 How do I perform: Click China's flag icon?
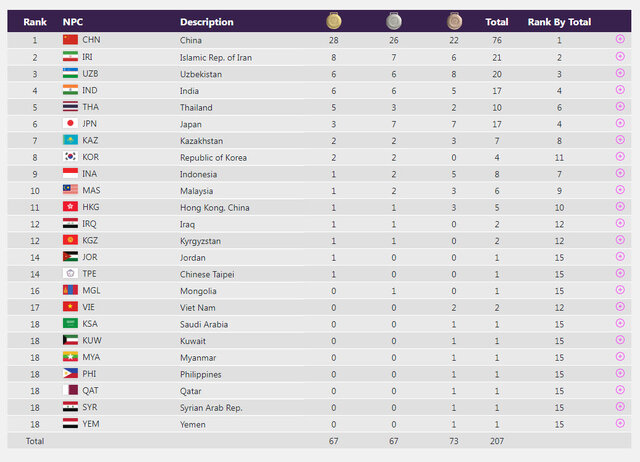pos(70,40)
